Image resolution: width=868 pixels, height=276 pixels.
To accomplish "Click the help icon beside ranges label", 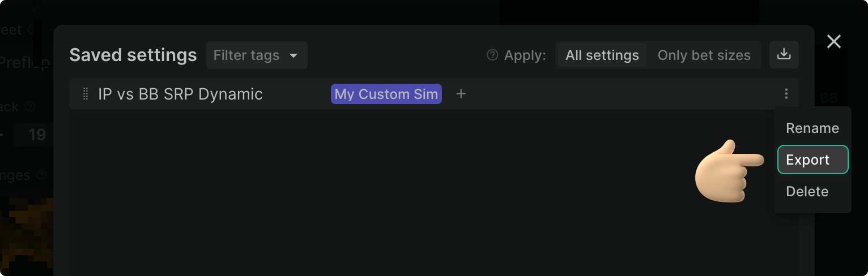I will click(x=41, y=175).
